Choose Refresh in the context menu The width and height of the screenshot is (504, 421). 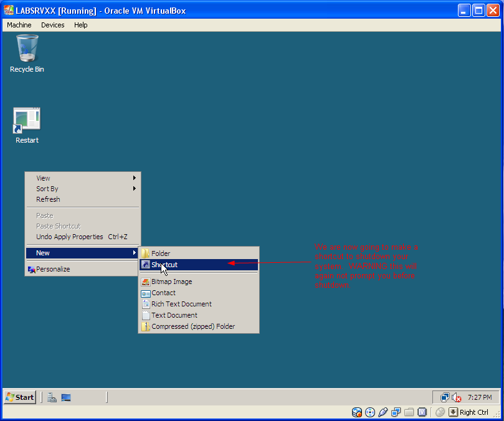point(83,199)
